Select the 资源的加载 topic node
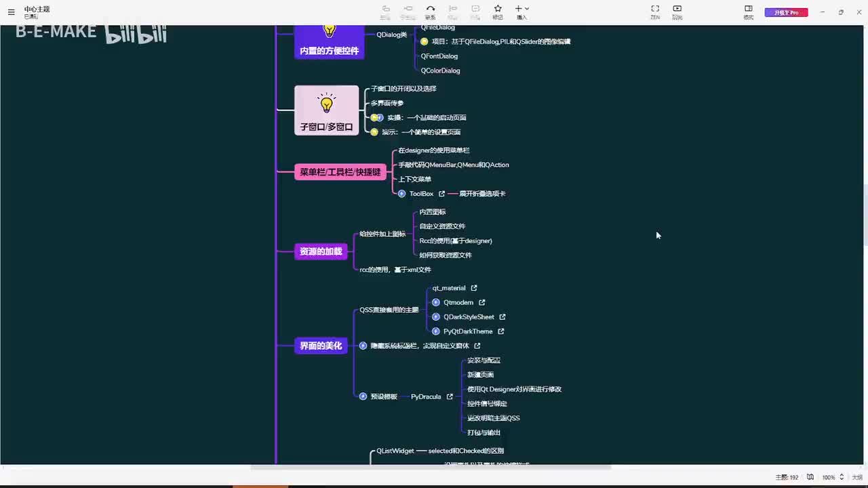 click(321, 251)
